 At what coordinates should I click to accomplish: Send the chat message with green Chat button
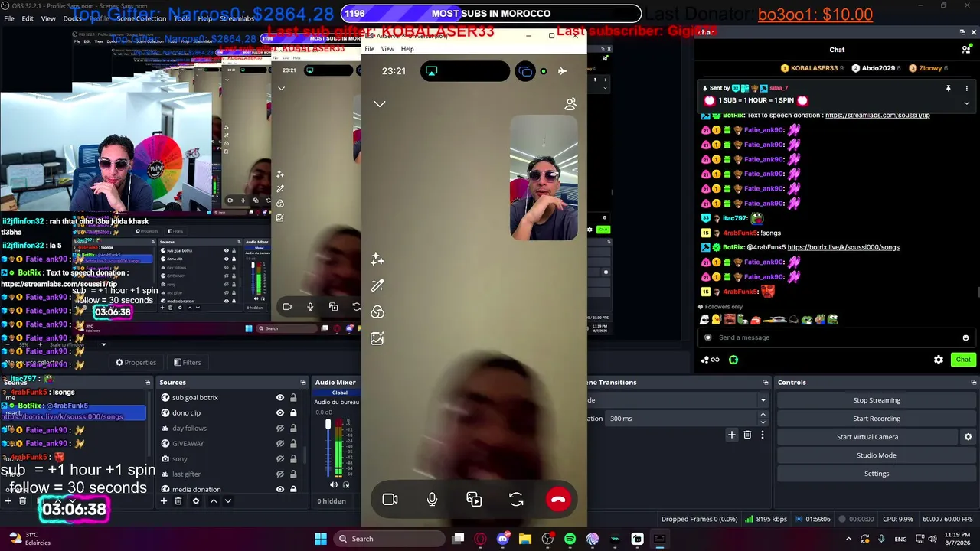[x=963, y=360]
